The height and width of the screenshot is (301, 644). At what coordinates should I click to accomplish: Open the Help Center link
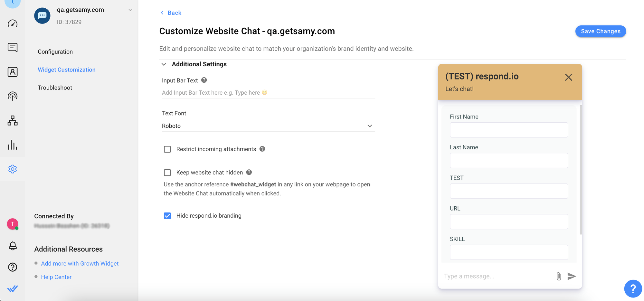click(56, 277)
